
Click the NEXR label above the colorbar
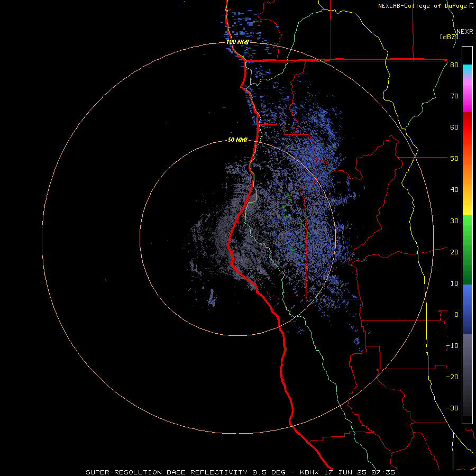point(465,32)
